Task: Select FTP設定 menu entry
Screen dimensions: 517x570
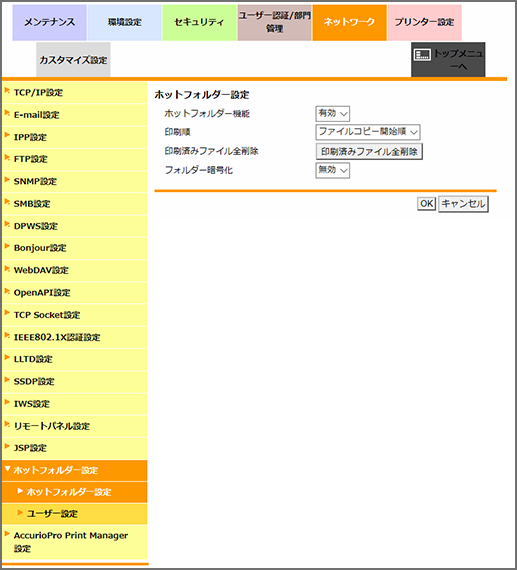Action: pyautogui.click(x=75, y=159)
